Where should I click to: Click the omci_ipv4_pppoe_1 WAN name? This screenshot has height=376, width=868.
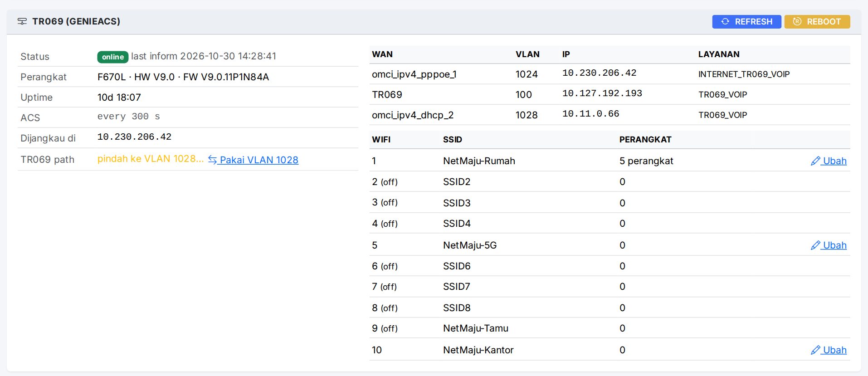tap(414, 74)
